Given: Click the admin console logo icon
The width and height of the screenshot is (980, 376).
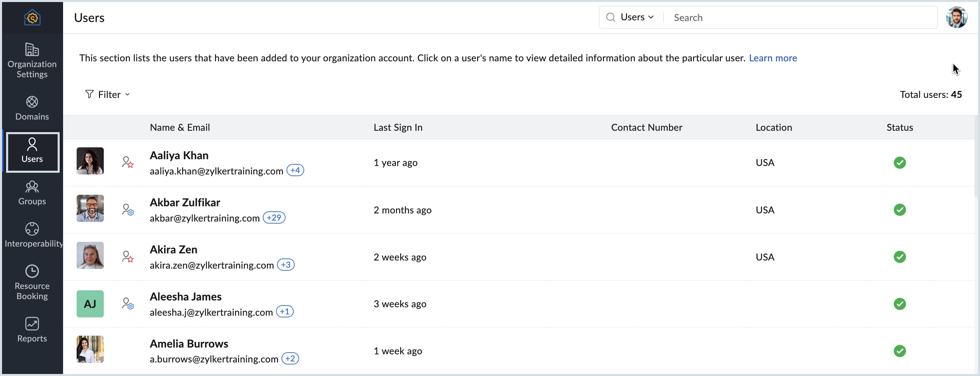Looking at the screenshot, I should pos(32,18).
